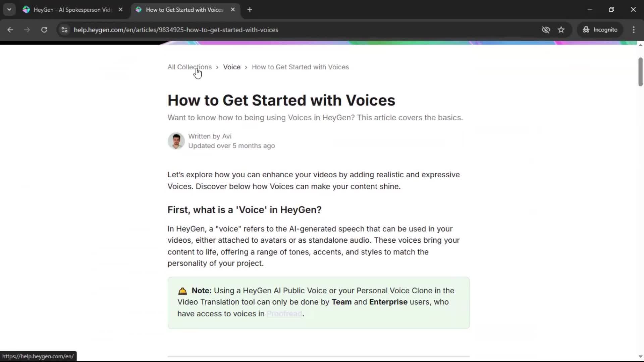
Task: Follow the Proofread link in note
Action: click(x=284, y=314)
